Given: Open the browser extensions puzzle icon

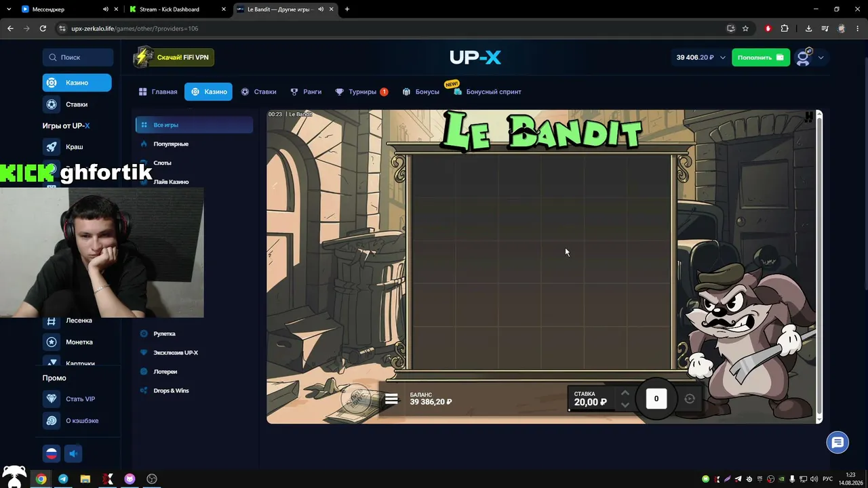Looking at the screenshot, I should click(785, 28).
